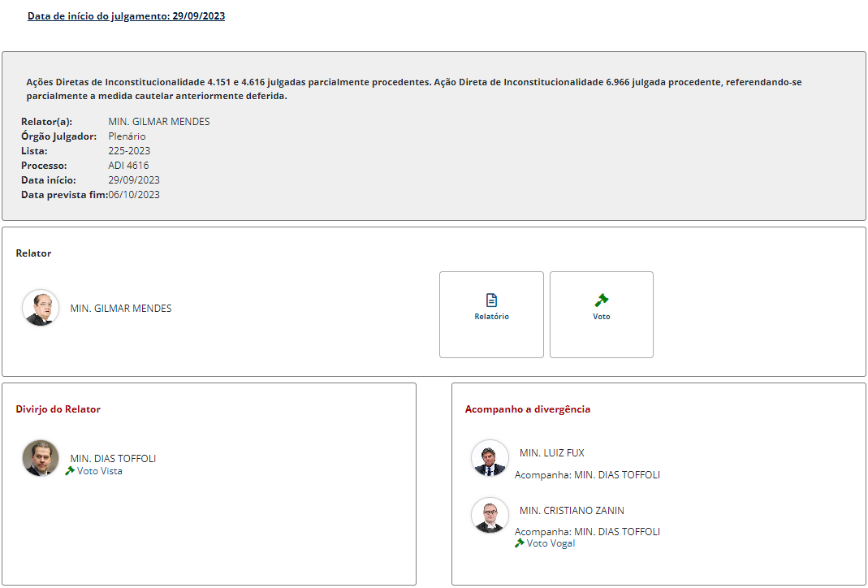Open the judgment start date link
The image size is (868, 588).
click(126, 16)
